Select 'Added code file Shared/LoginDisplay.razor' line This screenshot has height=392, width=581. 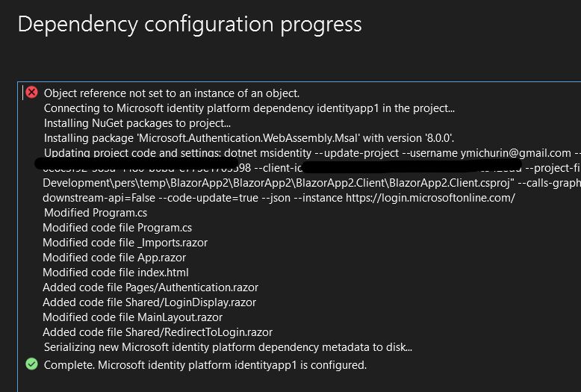149,302
